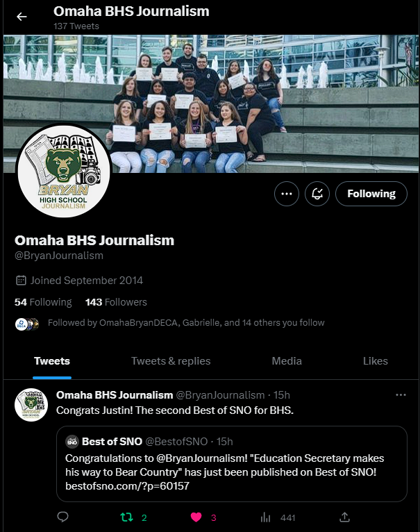Toggle the Following button to unfollow
Viewport: 420px width, 532px height.
click(x=371, y=194)
